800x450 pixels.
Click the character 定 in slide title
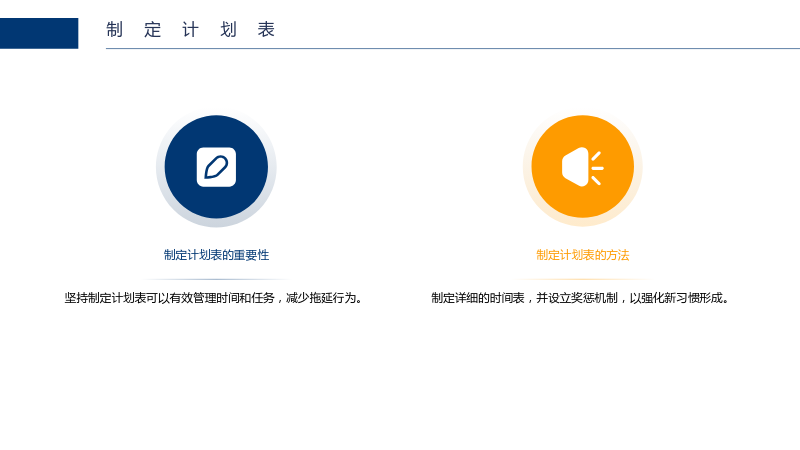point(152,30)
